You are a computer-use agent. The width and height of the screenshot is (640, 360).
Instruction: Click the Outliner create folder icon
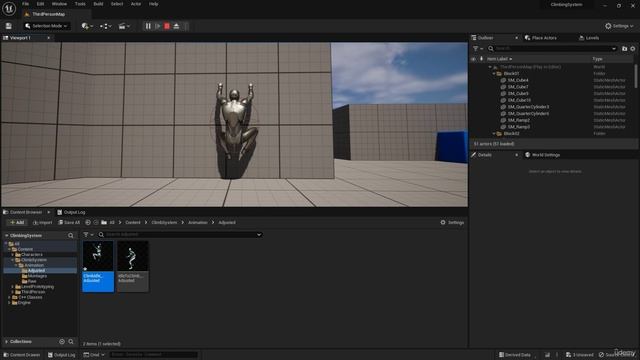(x=624, y=49)
